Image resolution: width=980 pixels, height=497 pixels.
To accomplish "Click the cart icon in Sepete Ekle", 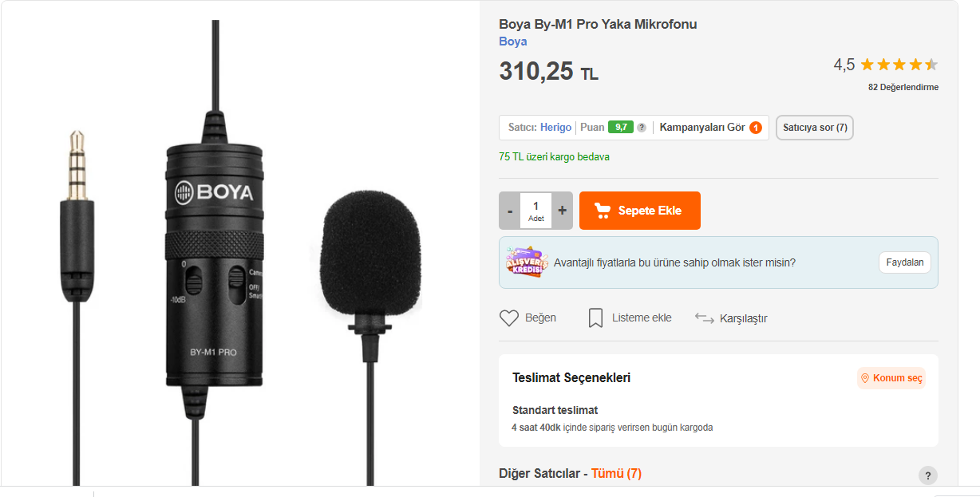I will tap(604, 211).
